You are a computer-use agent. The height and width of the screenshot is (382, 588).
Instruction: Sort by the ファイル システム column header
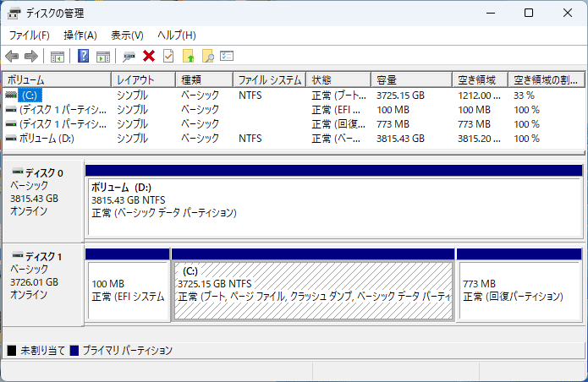pos(269,80)
